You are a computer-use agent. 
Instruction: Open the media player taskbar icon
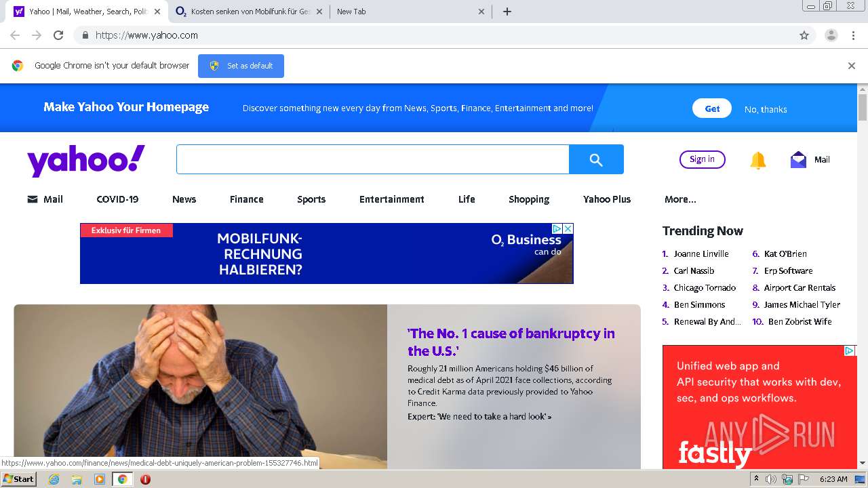tap(100, 479)
